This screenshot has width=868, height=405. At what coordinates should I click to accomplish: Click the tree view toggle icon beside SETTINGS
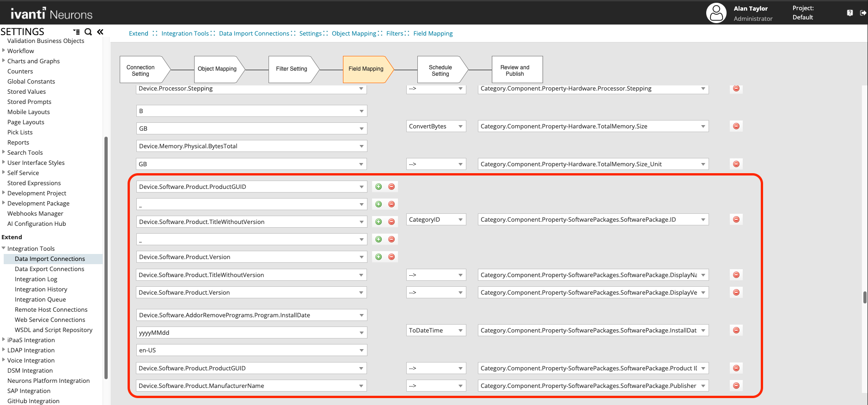[x=76, y=32]
